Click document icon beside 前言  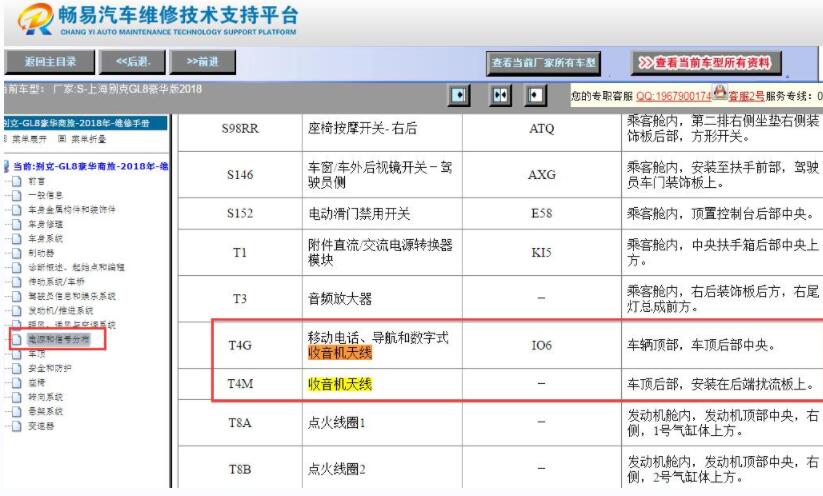tap(15, 181)
